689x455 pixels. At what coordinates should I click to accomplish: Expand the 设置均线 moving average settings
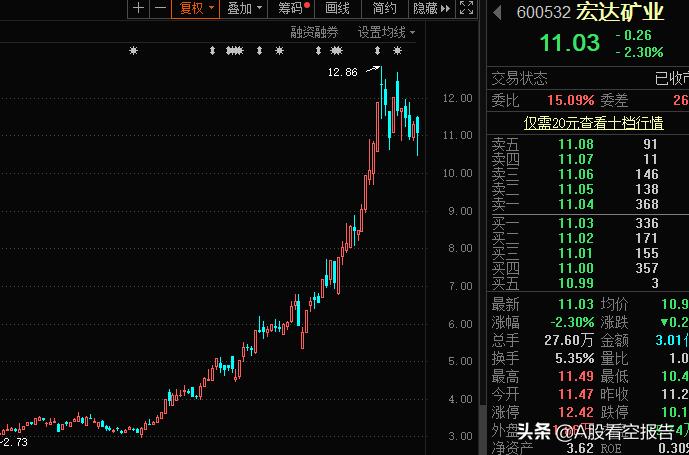click(x=387, y=32)
